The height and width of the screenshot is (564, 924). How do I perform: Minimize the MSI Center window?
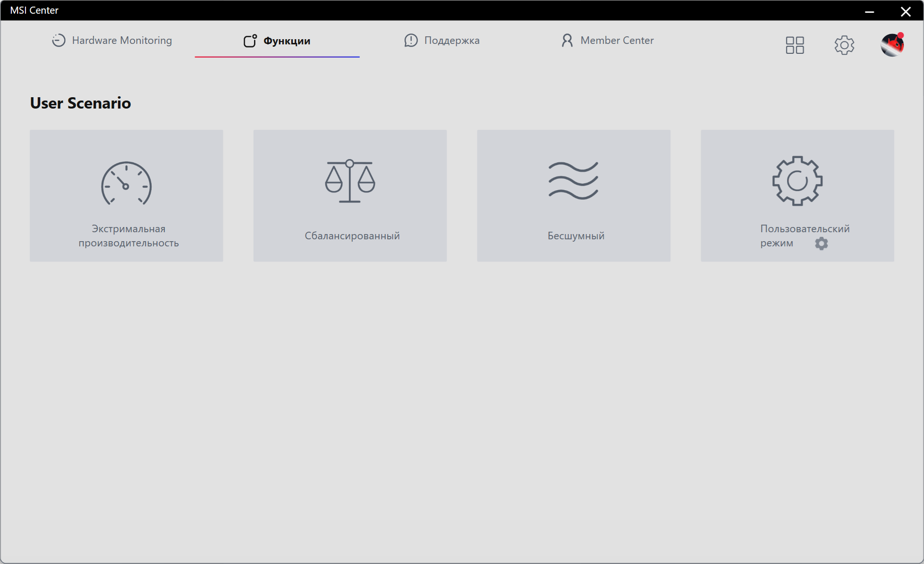pos(869,11)
